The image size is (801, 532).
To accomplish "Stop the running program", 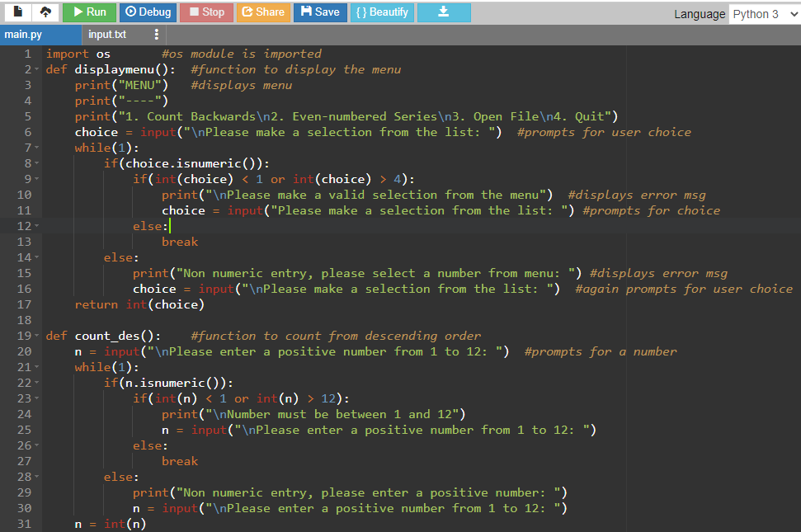I will tap(205, 12).
